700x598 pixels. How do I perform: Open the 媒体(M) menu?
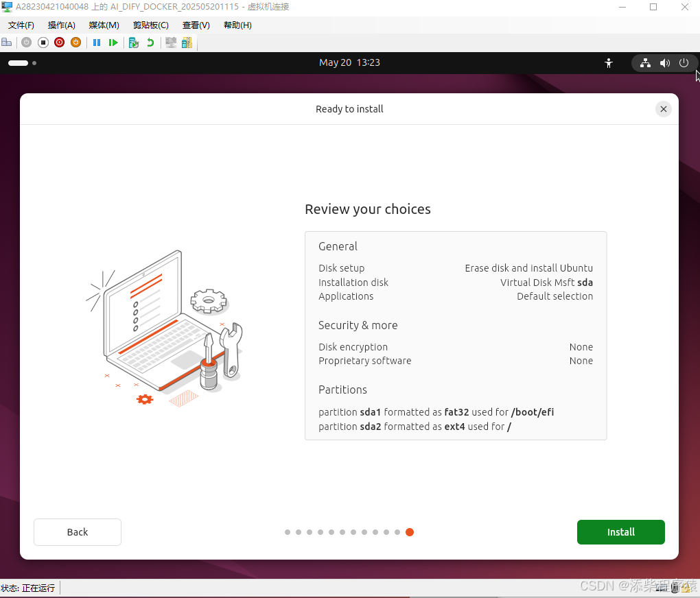point(104,25)
